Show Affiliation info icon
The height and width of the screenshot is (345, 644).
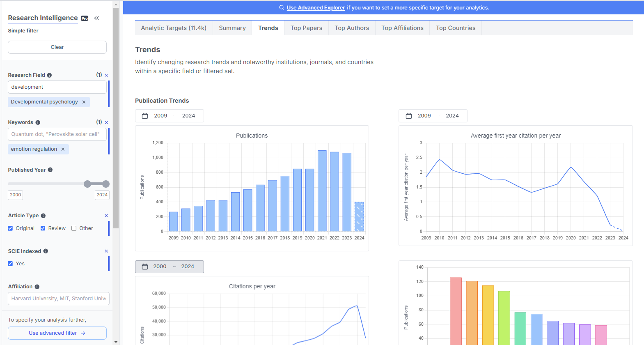pyautogui.click(x=37, y=287)
